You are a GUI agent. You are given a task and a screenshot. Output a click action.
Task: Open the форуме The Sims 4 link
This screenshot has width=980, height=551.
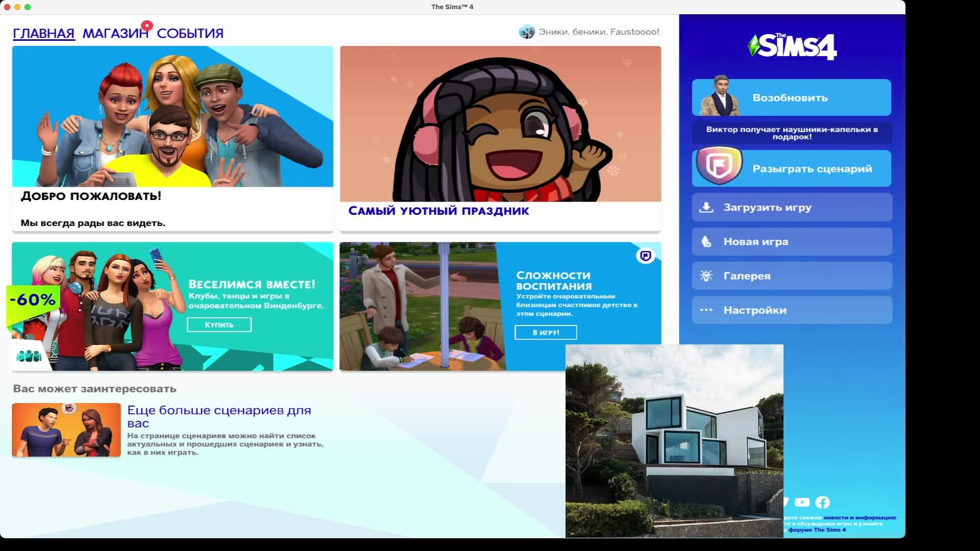817,530
